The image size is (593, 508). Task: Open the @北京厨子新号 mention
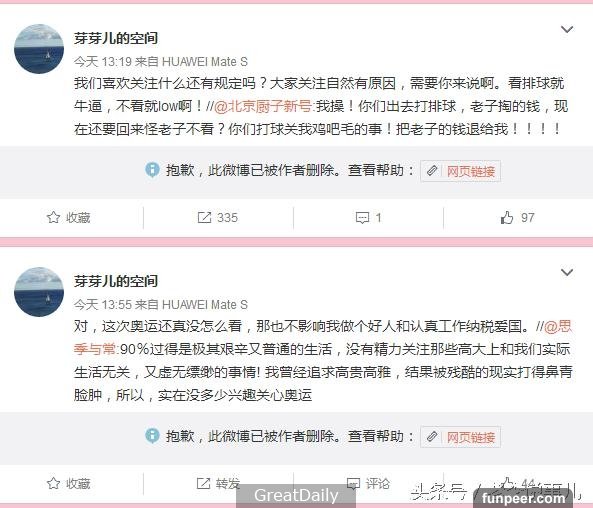coord(263,106)
